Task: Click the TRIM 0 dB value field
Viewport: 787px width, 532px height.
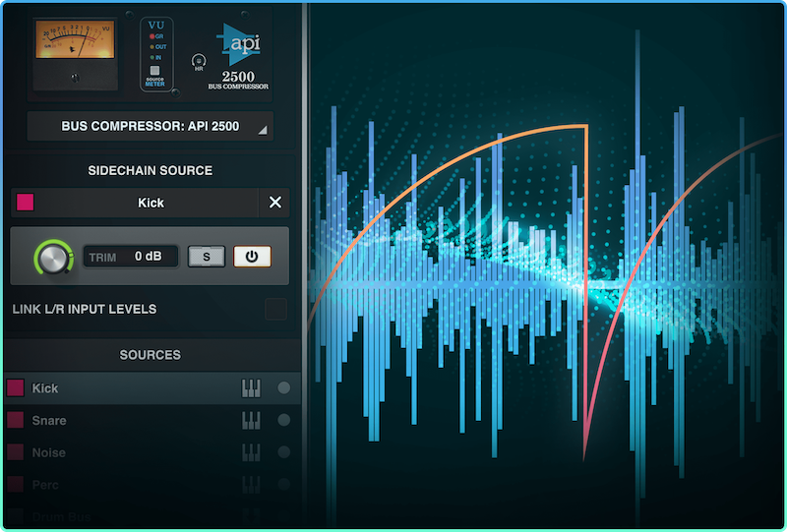Action: click(x=132, y=257)
